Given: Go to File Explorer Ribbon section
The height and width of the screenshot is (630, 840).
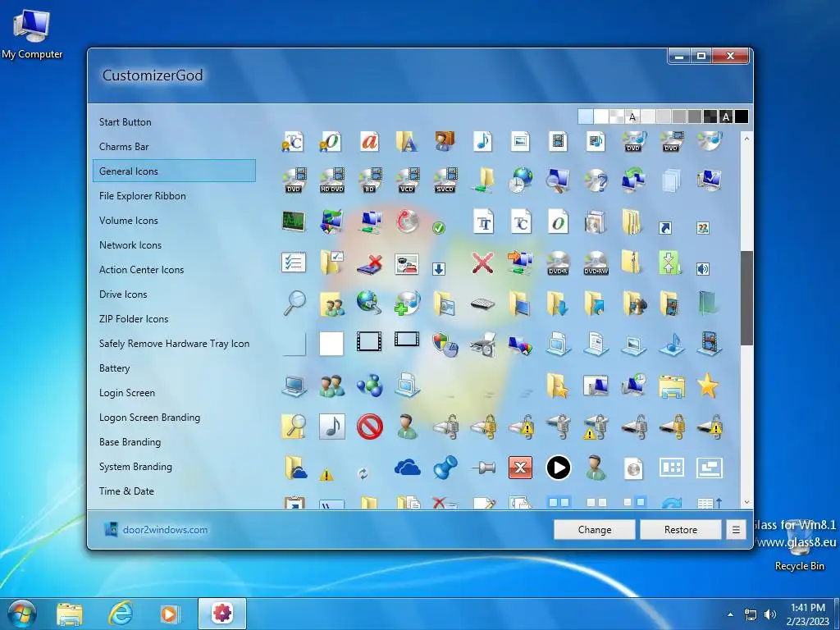Looking at the screenshot, I should coord(143,196).
